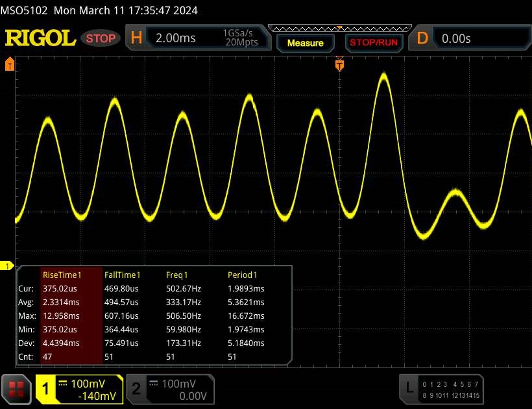Click max Period value 16.672ms

(x=246, y=316)
